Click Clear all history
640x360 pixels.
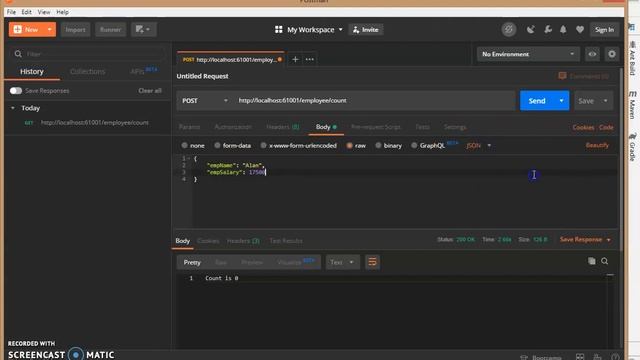tap(150, 91)
